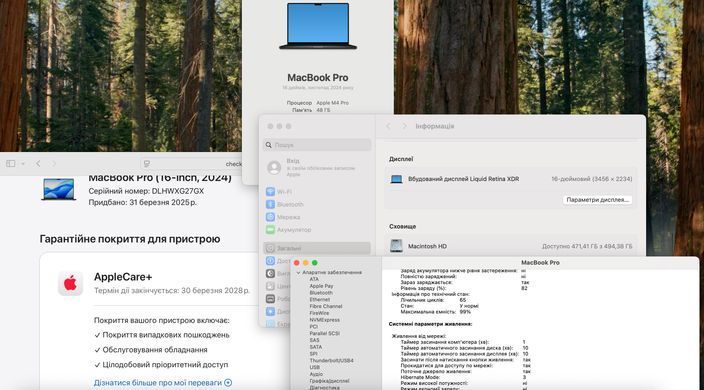Click the 'Гарантійне покриття для пристрою' heading

(130, 239)
